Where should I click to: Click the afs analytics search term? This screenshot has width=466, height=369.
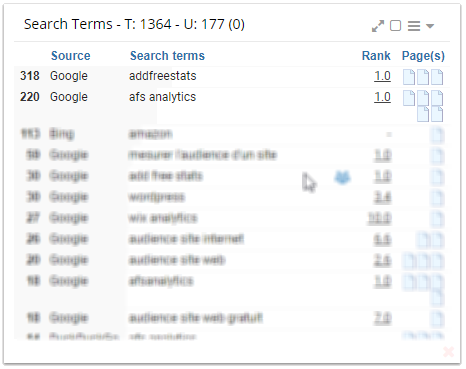162,97
